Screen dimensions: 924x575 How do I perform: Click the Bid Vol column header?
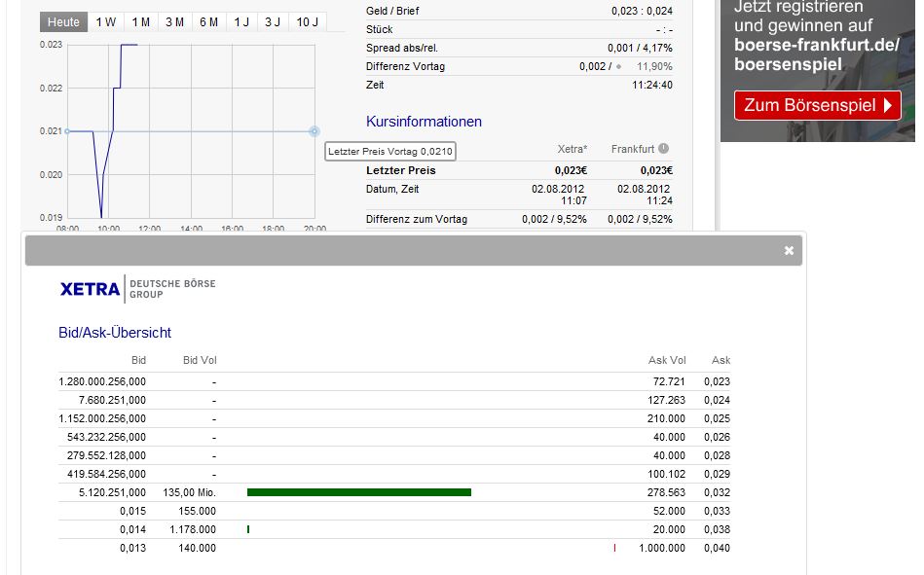point(200,360)
